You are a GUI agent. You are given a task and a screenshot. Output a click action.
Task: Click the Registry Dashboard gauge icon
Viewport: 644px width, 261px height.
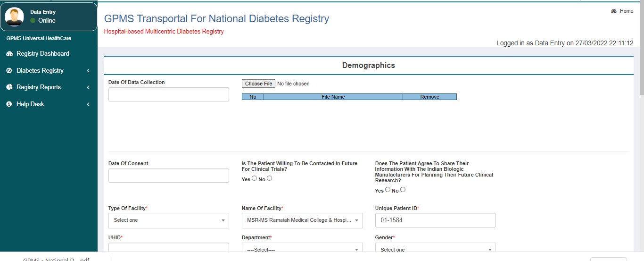click(9, 54)
